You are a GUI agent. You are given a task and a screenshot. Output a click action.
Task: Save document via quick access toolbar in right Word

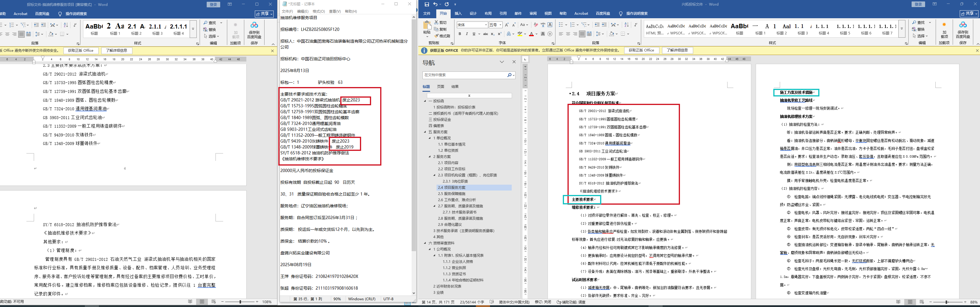point(427,4)
